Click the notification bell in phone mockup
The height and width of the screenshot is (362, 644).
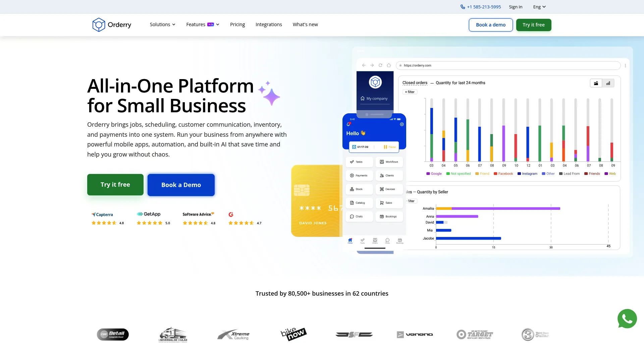click(x=348, y=124)
